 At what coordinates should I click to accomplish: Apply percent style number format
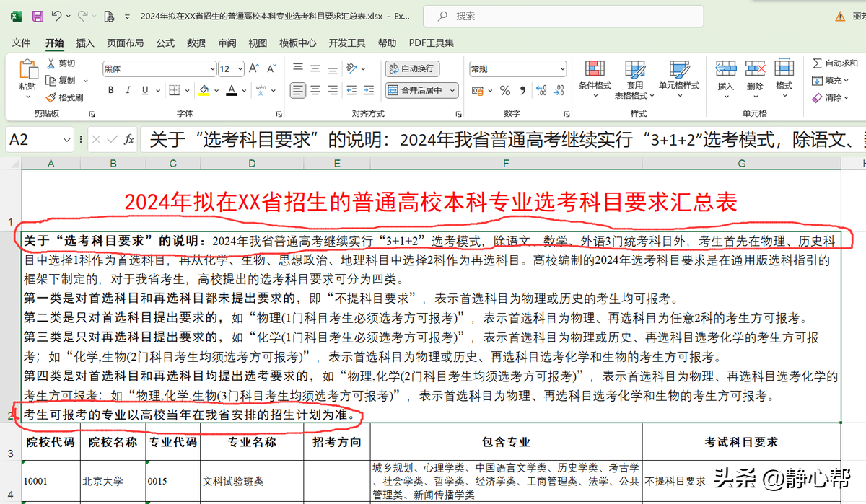pos(505,90)
